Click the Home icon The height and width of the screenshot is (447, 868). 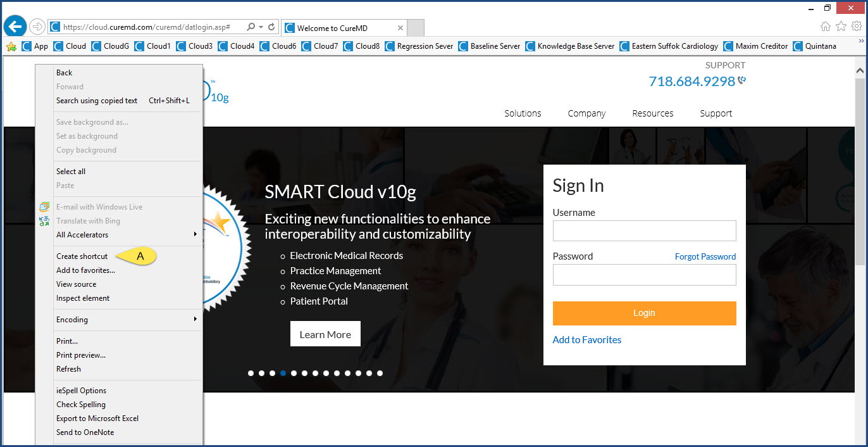pyautogui.click(x=826, y=27)
